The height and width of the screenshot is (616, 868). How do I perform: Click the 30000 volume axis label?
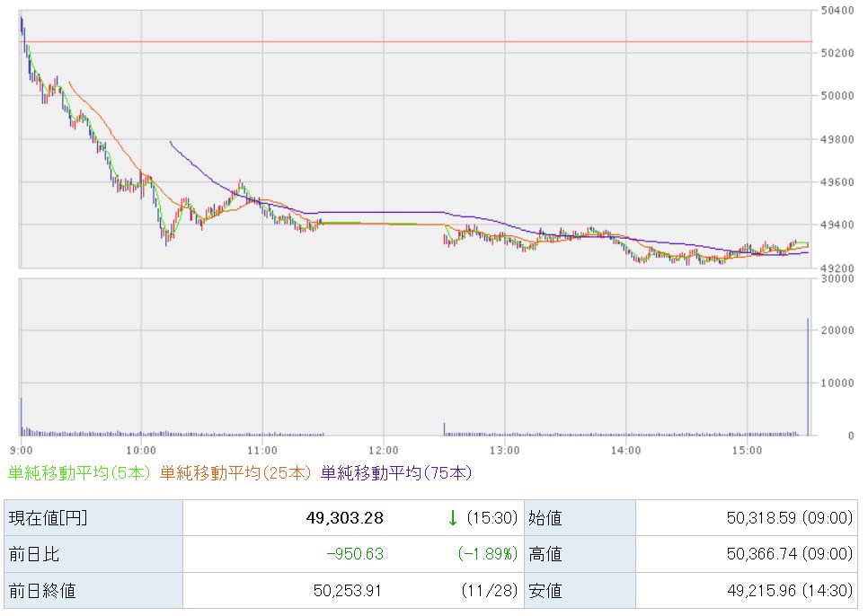click(x=836, y=278)
